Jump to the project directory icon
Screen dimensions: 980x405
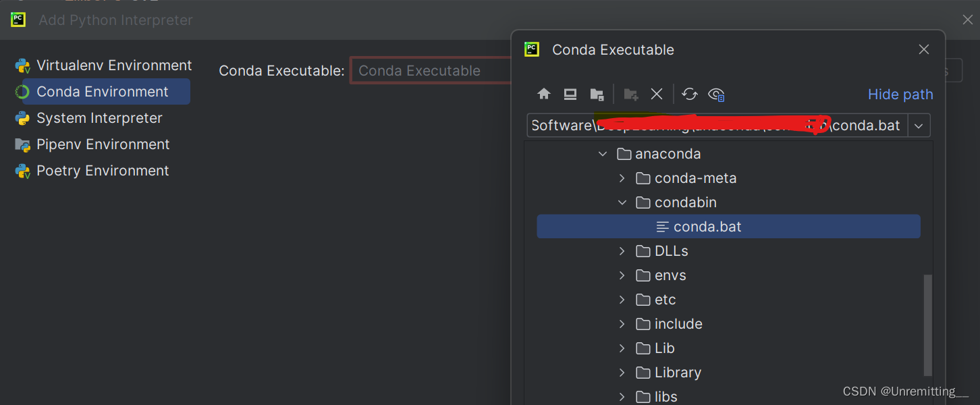coord(597,94)
